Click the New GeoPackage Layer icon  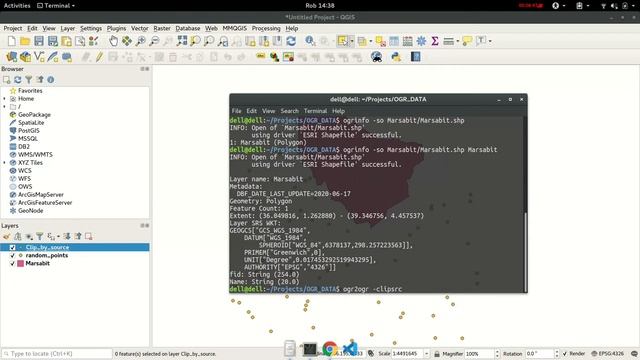[x=25, y=57]
